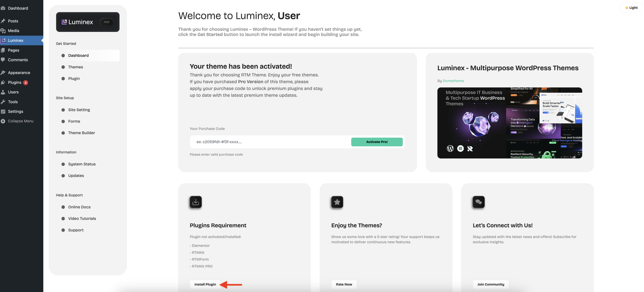Screen dimensions: 644x292
Task: Click the Tools wrench icon in the admin menu
Action: click(x=3, y=102)
